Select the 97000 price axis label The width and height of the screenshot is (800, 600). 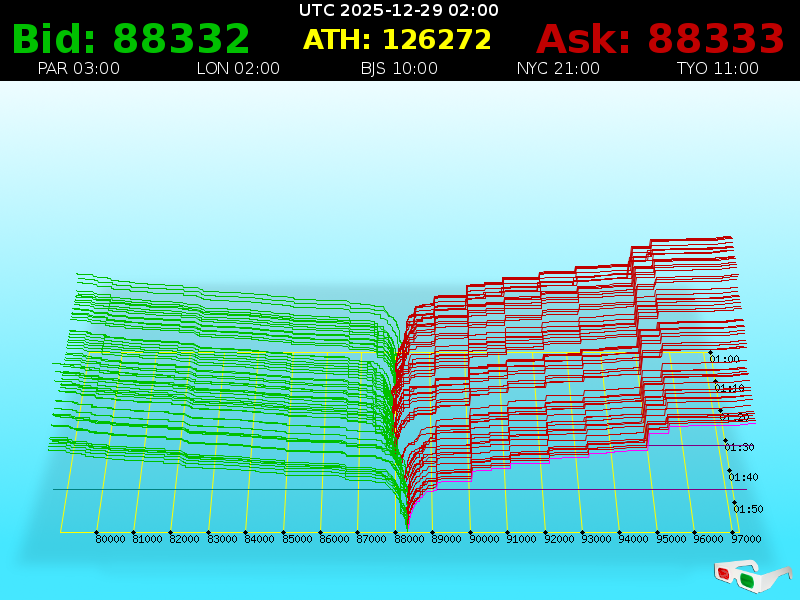click(x=745, y=539)
